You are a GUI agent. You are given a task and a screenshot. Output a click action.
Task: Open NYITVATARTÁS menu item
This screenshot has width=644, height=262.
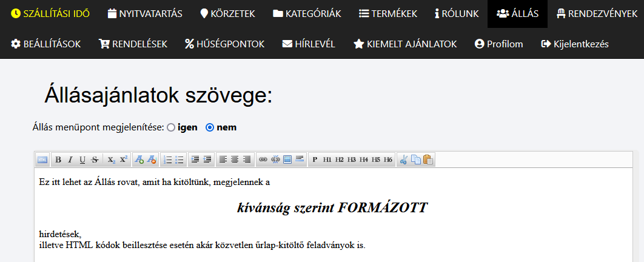point(145,13)
